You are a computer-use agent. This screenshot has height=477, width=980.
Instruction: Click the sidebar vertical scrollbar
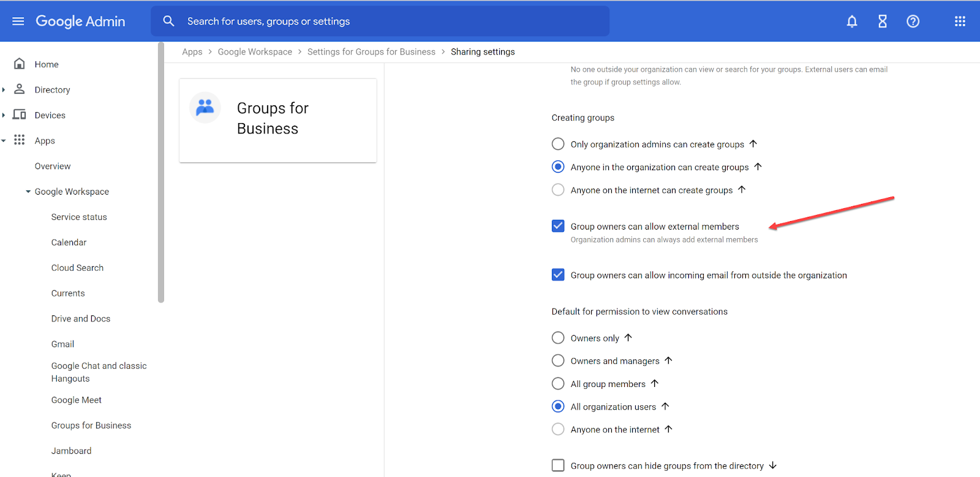161,173
